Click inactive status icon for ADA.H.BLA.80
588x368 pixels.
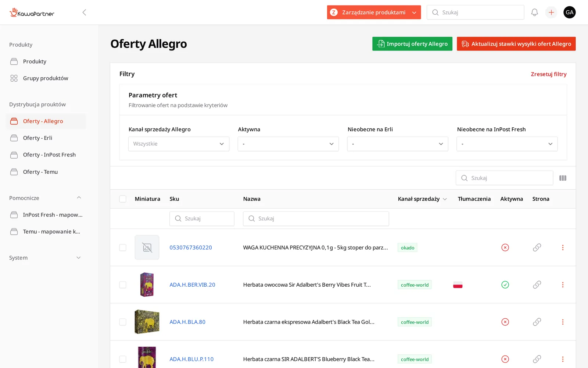tap(505, 322)
